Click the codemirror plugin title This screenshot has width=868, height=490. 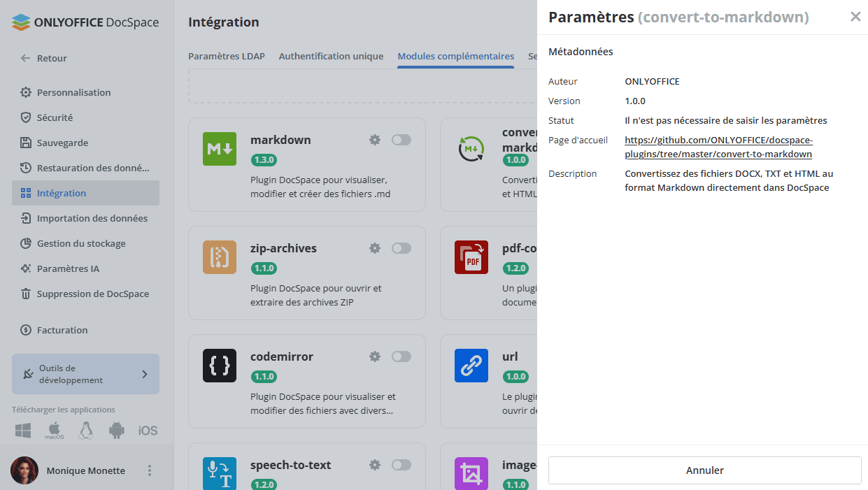point(282,356)
